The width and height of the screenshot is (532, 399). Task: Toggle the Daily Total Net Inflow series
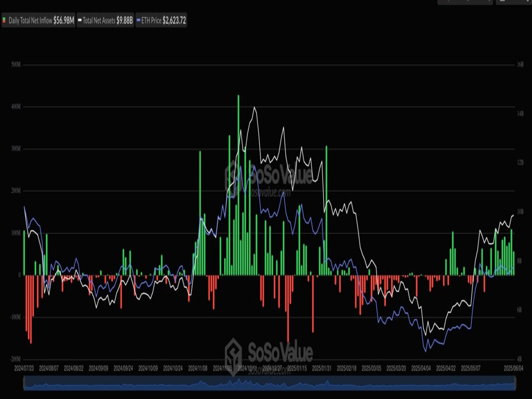point(38,21)
